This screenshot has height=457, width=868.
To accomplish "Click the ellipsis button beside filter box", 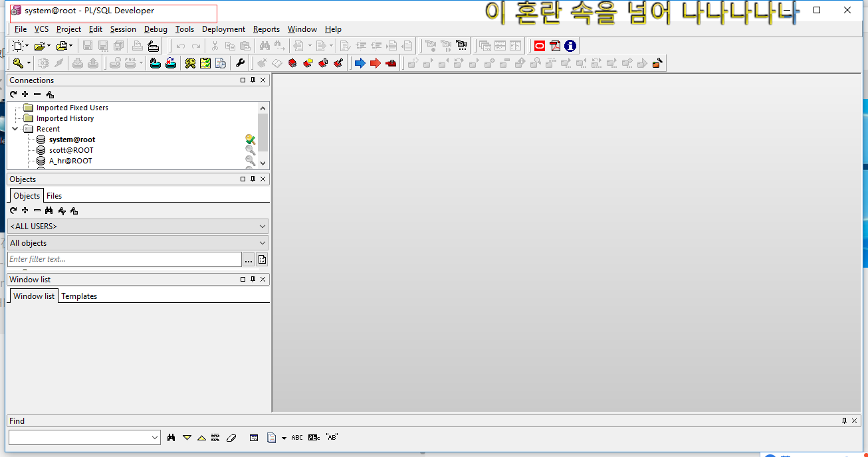I will (249, 260).
